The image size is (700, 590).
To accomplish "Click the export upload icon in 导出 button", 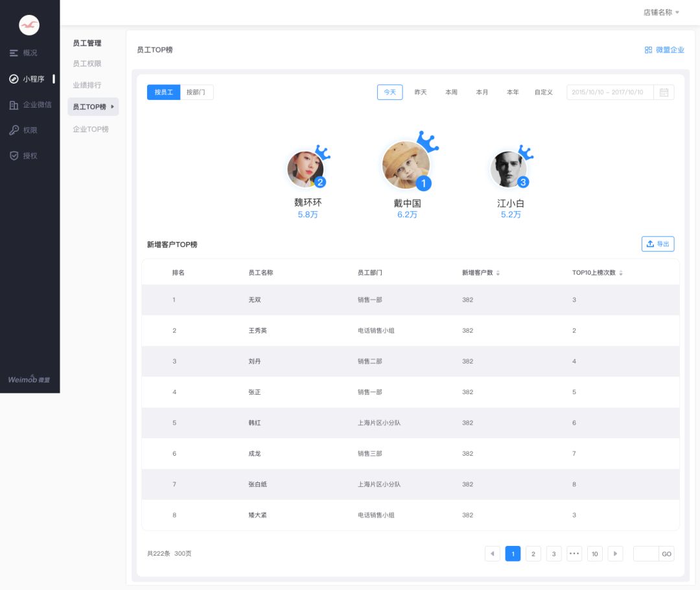I will (x=651, y=244).
